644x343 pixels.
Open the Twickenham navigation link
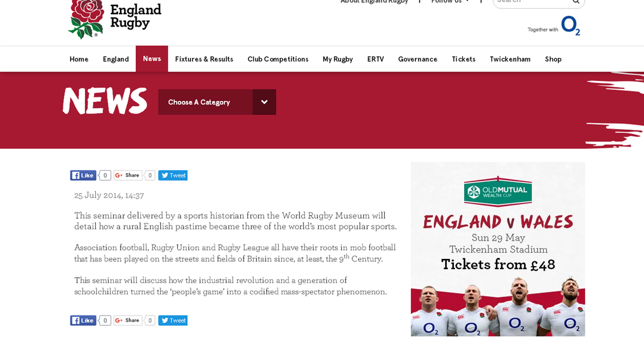pos(510,59)
